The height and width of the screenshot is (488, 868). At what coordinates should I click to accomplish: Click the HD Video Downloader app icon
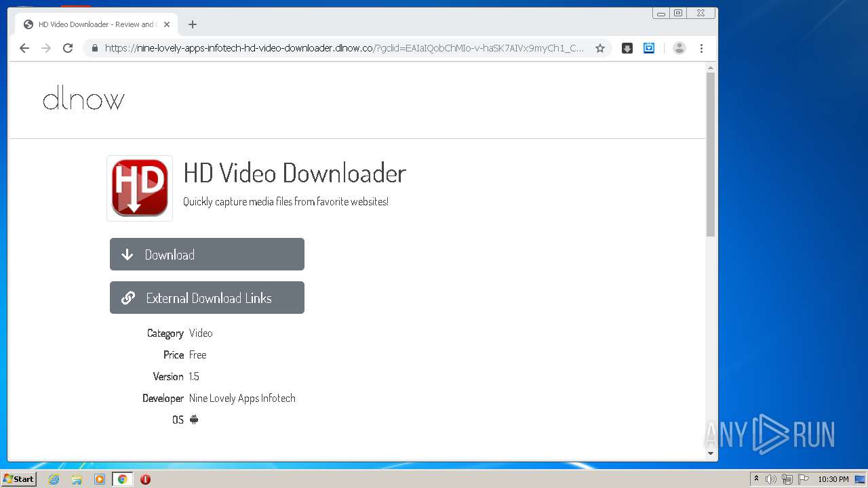[140, 188]
